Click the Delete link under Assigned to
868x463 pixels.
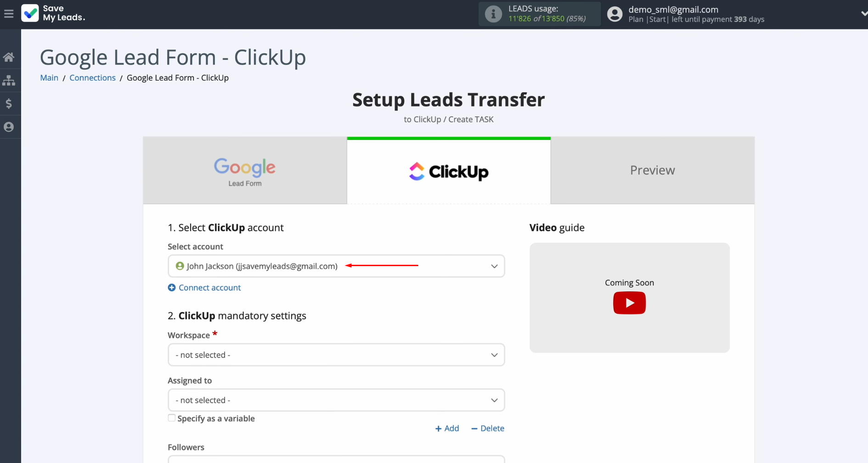pyautogui.click(x=488, y=428)
